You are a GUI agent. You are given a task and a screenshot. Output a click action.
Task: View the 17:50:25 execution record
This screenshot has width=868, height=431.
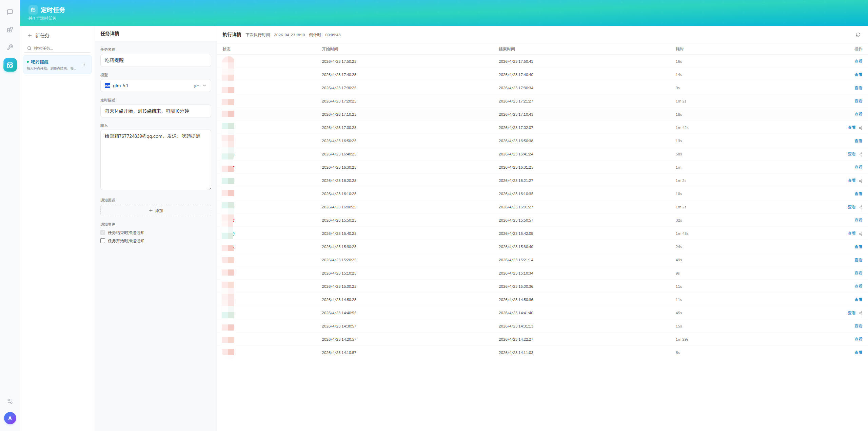click(x=858, y=61)
